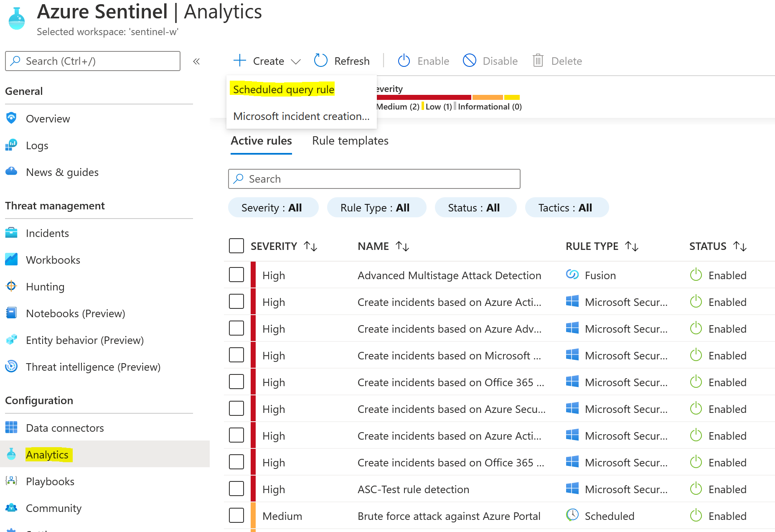Open Brute force attack against Azure Portal rule
This screenshot has width=775, height=532.
(449, 516)
